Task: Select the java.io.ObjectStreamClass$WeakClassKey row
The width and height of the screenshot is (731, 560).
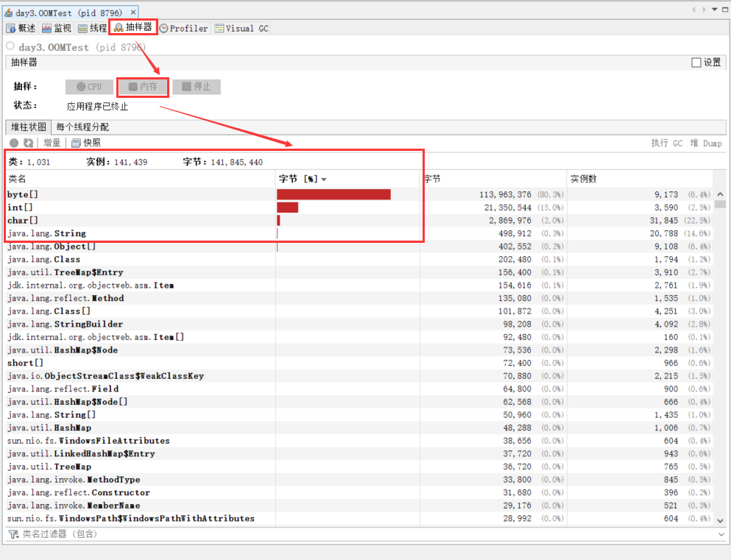Action: point(359,376)
